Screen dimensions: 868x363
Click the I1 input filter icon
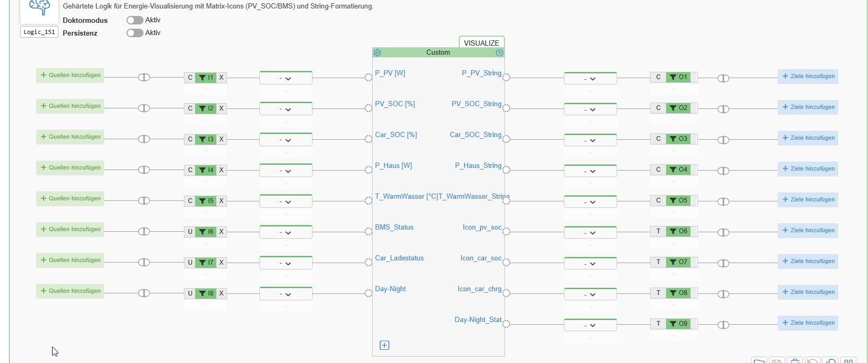tap(203, 78)
